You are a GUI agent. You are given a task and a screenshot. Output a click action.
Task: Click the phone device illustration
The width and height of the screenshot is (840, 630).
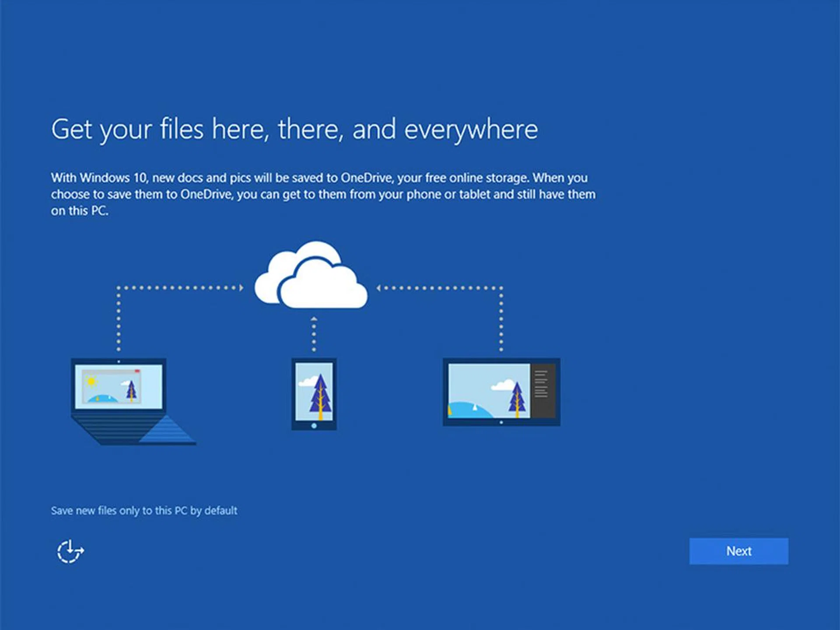pyautogui.click(x=314, y=394)
